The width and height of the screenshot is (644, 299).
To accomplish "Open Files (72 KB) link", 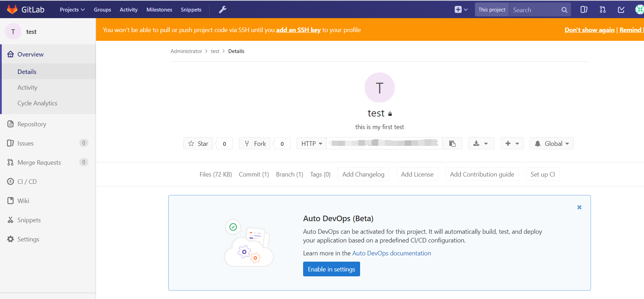I will click(215, 174).
